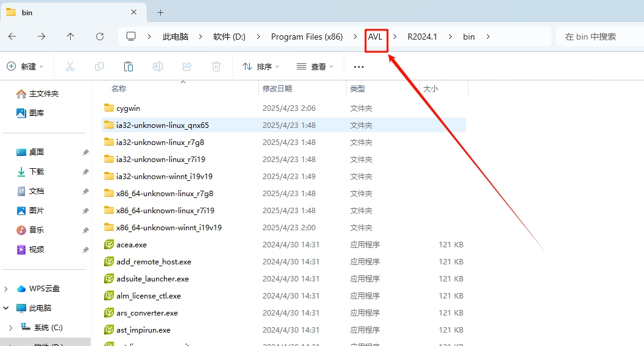644x346 pixels.
Task: Open the 新建 new item dropdown
Action: tap(26, 66)
